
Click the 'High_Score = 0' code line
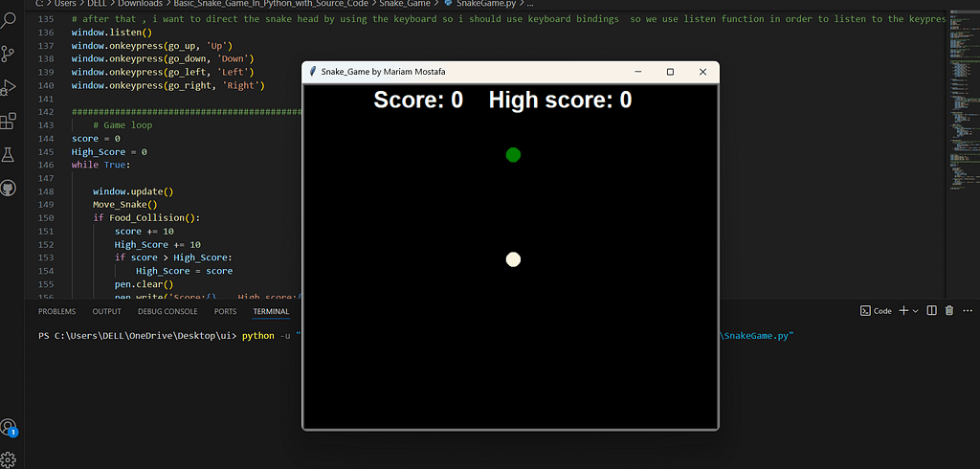point(109,152)
